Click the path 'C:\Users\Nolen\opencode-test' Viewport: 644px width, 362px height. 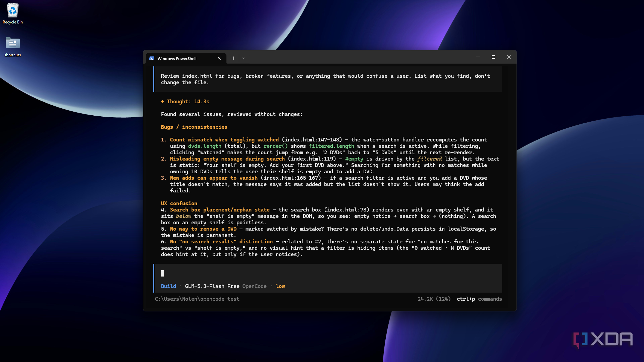point(197,299)
